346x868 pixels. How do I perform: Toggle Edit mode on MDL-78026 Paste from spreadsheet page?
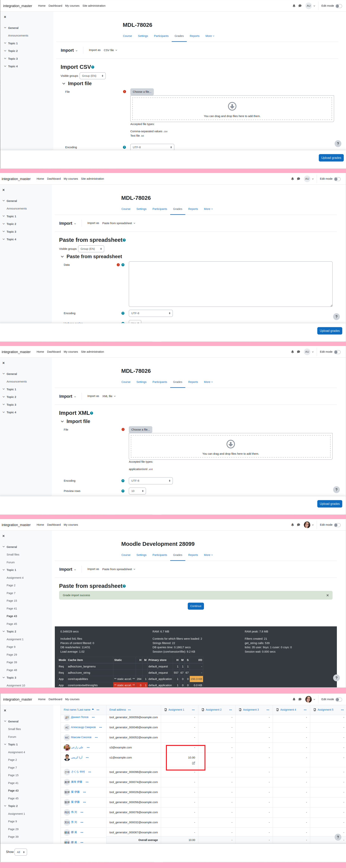tap(337, 179)
